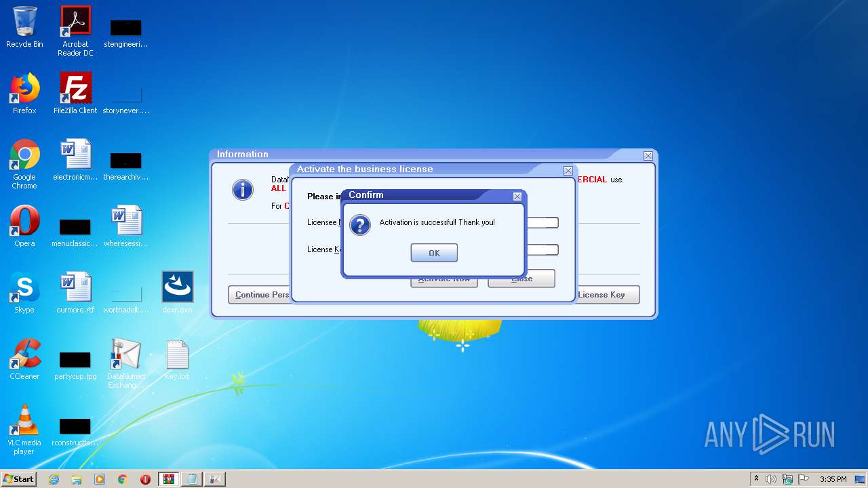
Task: Open Chrome from the taskbar
Action: point(123,479)
